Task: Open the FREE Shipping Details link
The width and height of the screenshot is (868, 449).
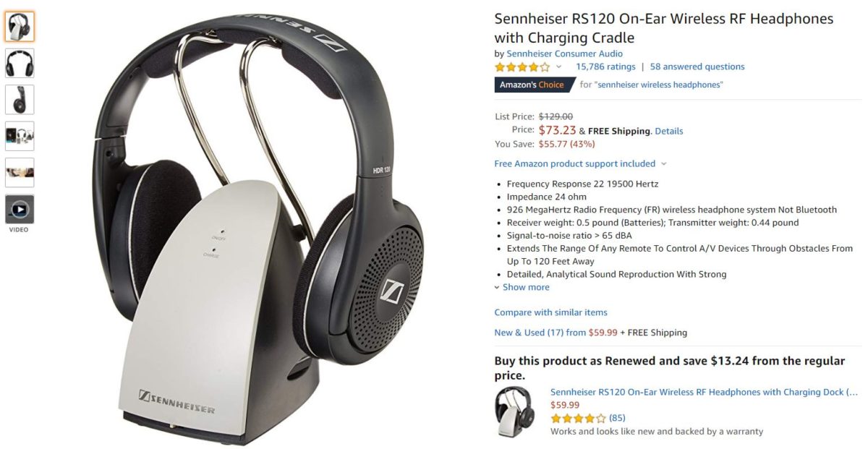Action: click(669, 131)
